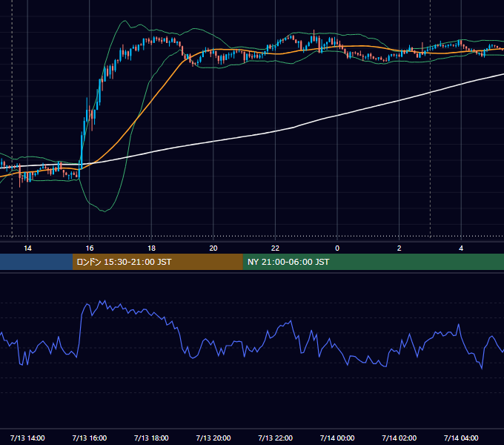The height and width of the screenshot is (445, 504).
Task: Click the 7/13 14:00 time label
Action: pos(27,438)
